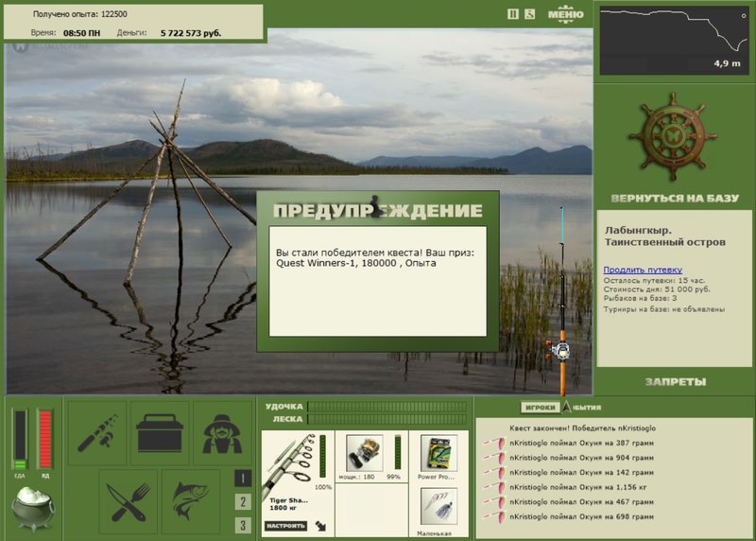Click ВЕРНУТЬСЯ НА БАЗУ
Screen dimensions: 756x541
(675, 199)
